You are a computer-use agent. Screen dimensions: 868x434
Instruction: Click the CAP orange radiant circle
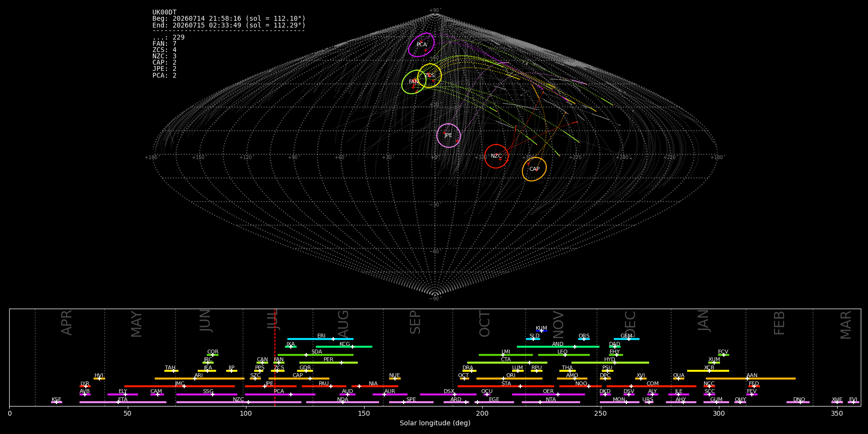coord(534,169)
